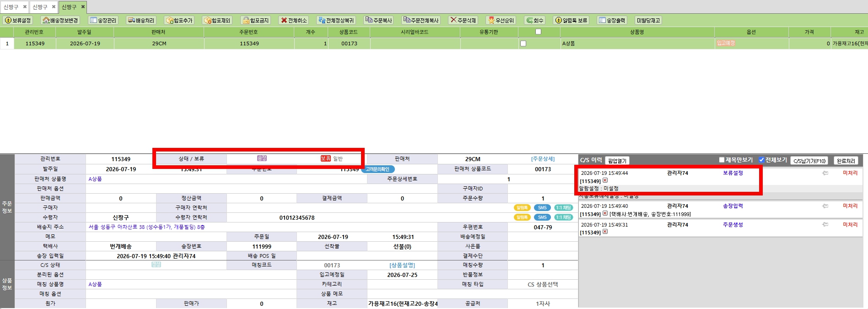This screenshot has height=309, width=868.
Task: Click 미처리 status on 주문생성 entry
Action: click(850, 225)
